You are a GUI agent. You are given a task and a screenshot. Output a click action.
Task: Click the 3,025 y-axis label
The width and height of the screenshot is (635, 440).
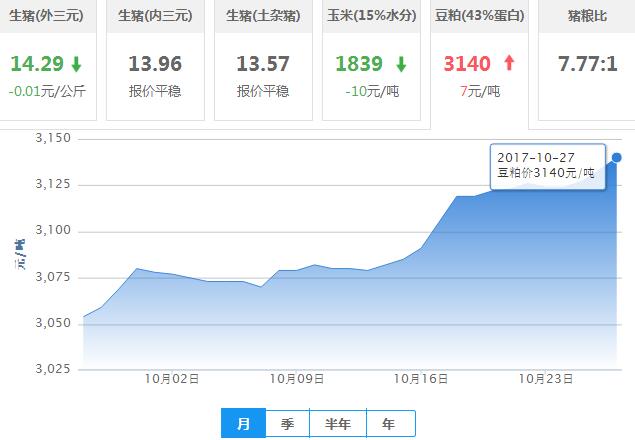53,369
